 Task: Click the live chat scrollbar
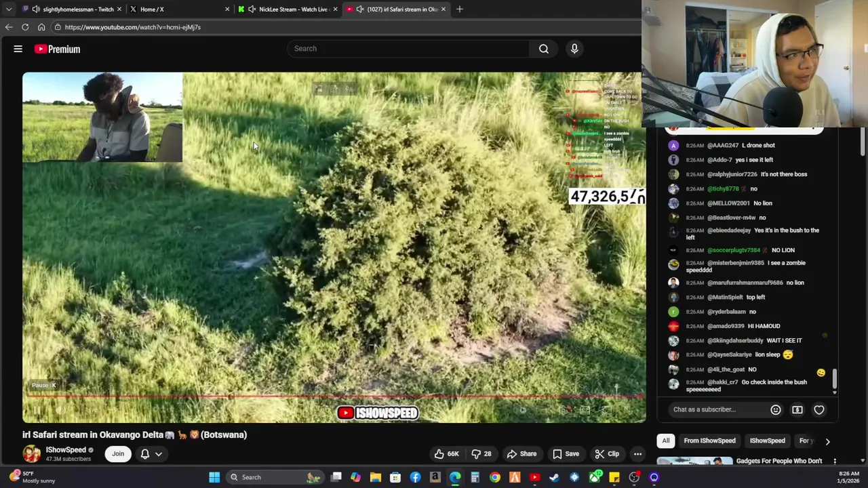835,380
